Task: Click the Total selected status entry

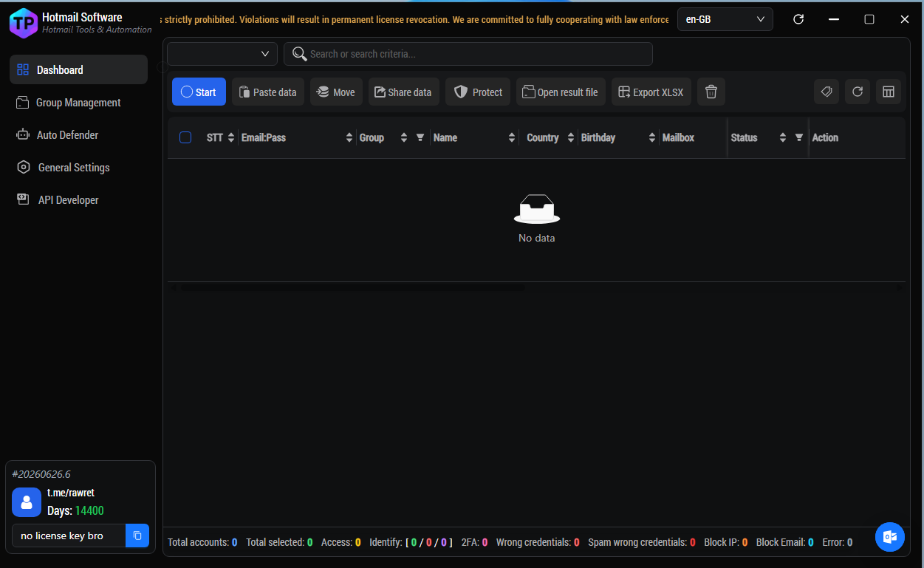Action: 279,542
